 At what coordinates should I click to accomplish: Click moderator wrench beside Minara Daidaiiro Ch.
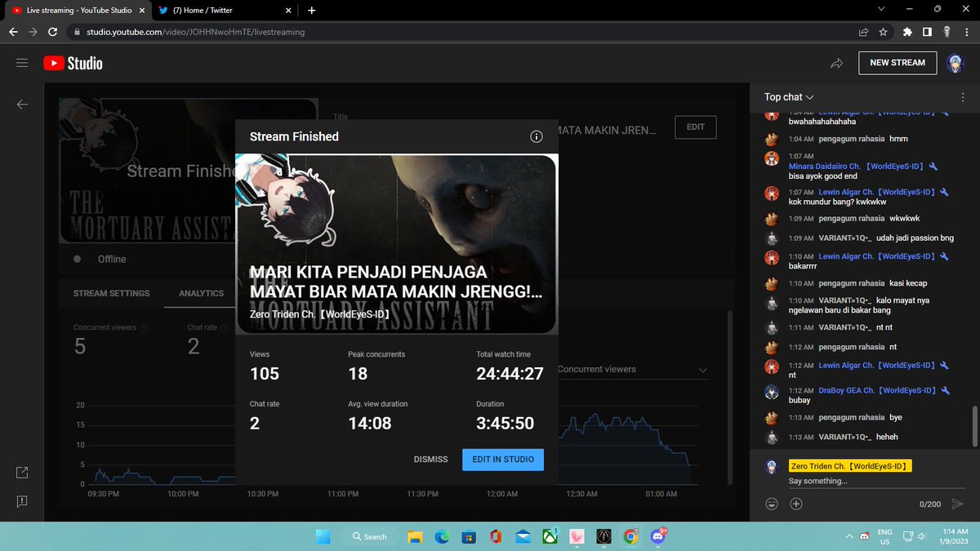point(932,166)
